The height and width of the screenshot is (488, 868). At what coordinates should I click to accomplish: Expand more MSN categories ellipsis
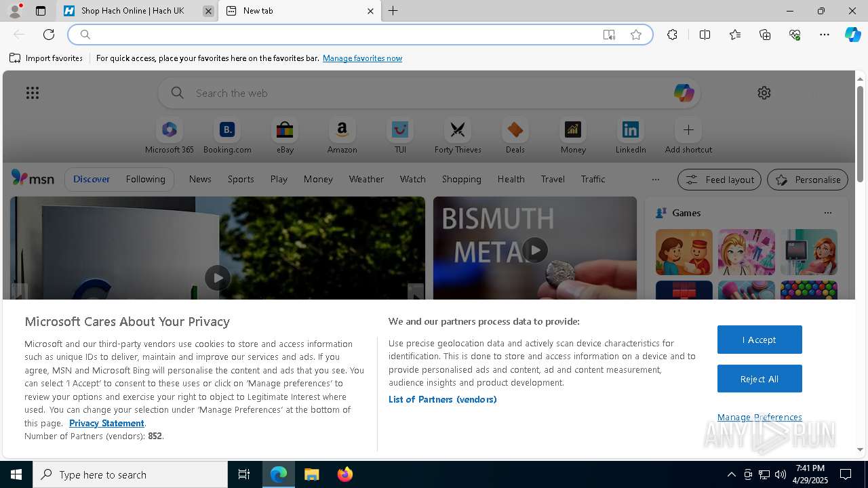pos(655,180)
